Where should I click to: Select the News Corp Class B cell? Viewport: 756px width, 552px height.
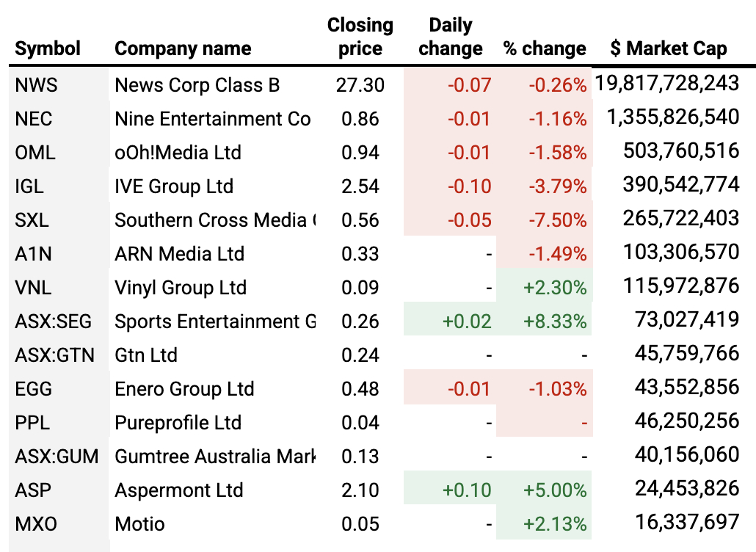point(197,85)
